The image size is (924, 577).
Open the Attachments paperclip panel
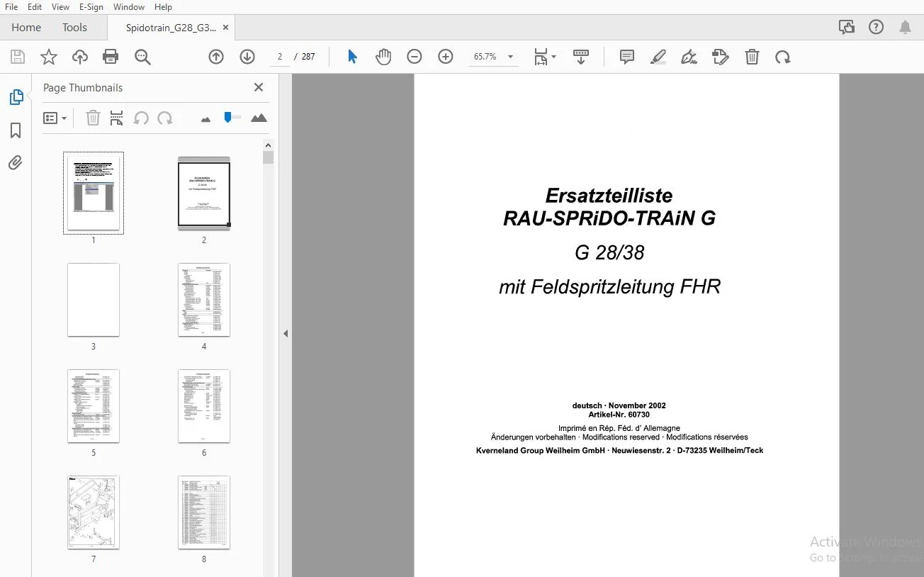16,163
